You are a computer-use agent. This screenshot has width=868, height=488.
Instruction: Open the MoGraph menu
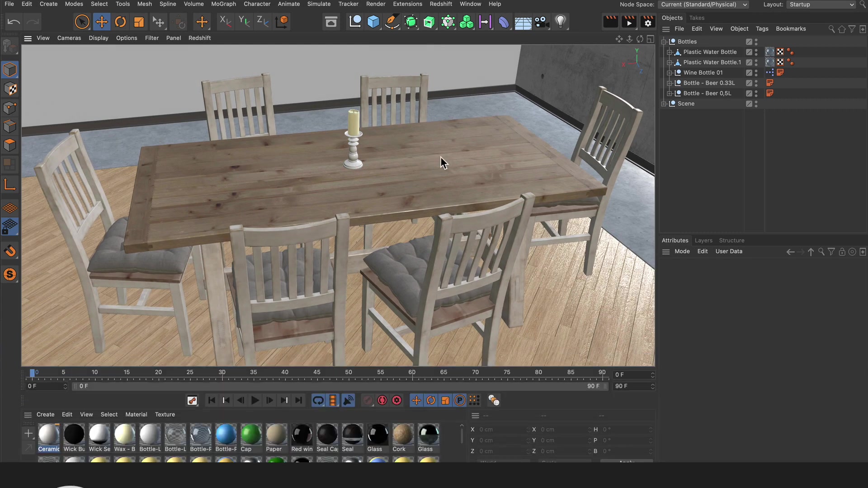coord(223,4)
